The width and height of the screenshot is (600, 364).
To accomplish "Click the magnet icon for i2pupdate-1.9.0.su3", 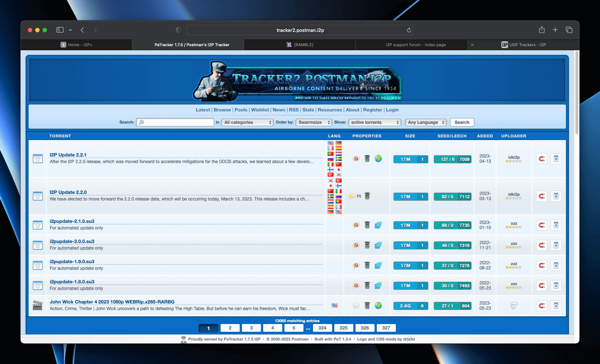I will pyautogui.click(x=541, y=265).
